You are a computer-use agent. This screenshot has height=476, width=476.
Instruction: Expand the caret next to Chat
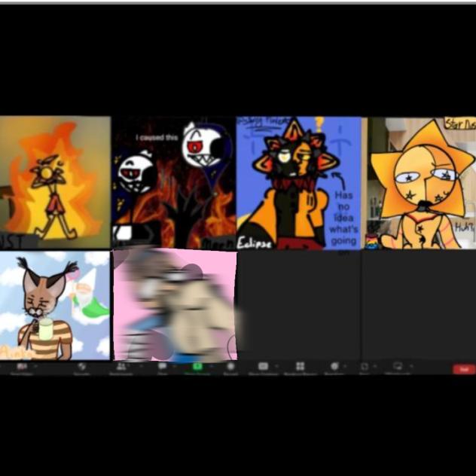pyautogui.click(x=175, y=366)
